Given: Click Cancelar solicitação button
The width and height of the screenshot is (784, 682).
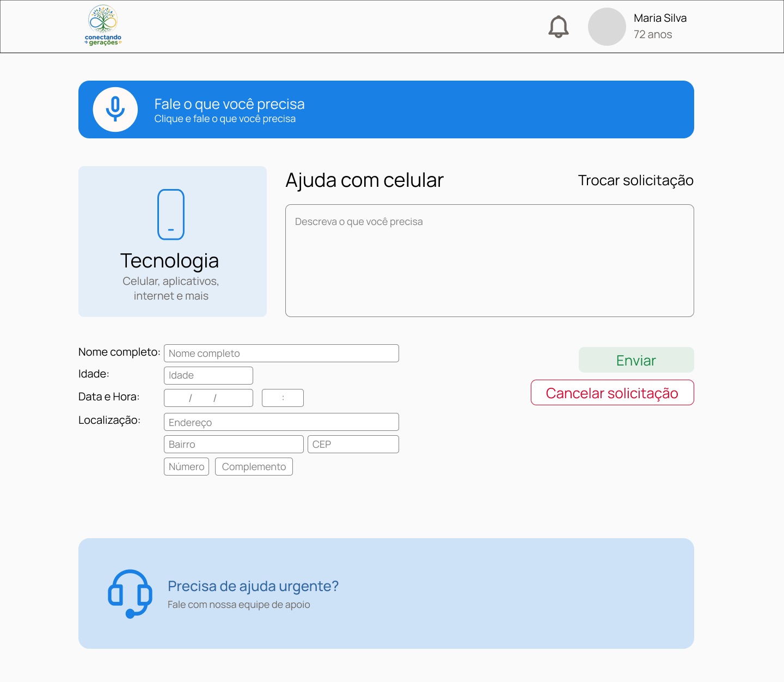Looking at the screenshot, I should pyautogui.click(x=612, y=393).
